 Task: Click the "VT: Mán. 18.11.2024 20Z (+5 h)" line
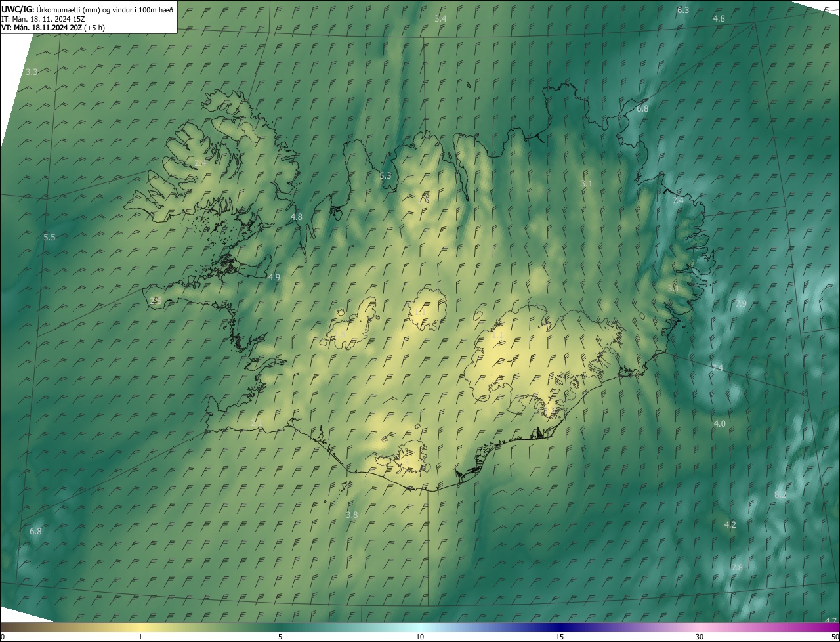(53, 28)
